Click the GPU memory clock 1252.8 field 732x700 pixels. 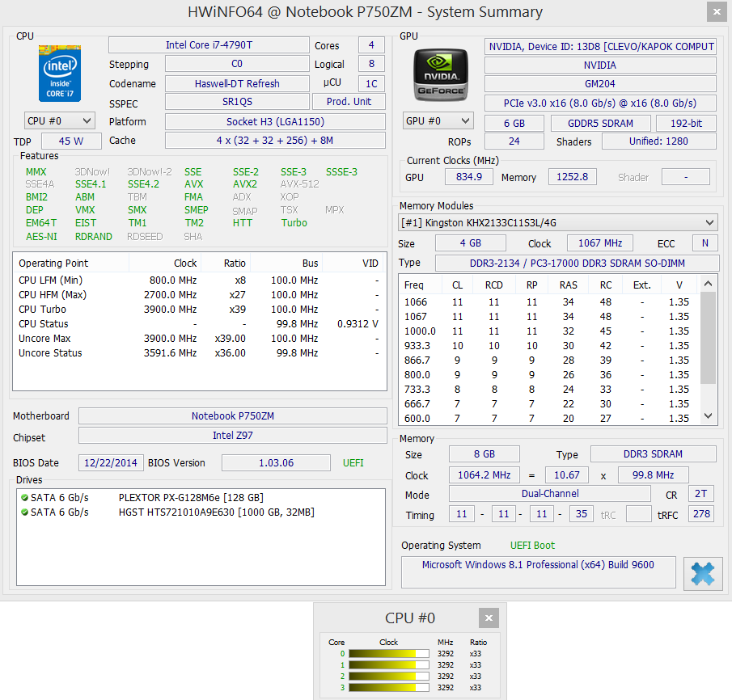click(572, 177)
